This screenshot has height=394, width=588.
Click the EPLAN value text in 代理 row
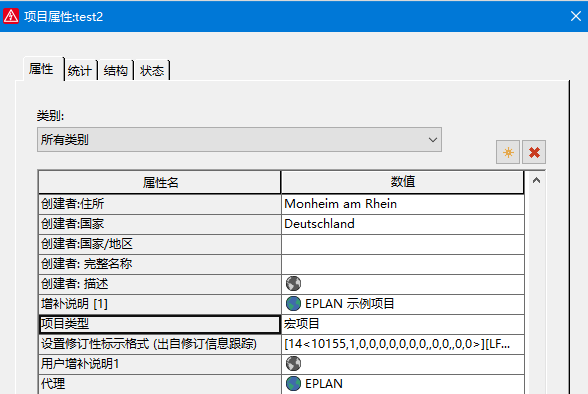click(324, 384)
